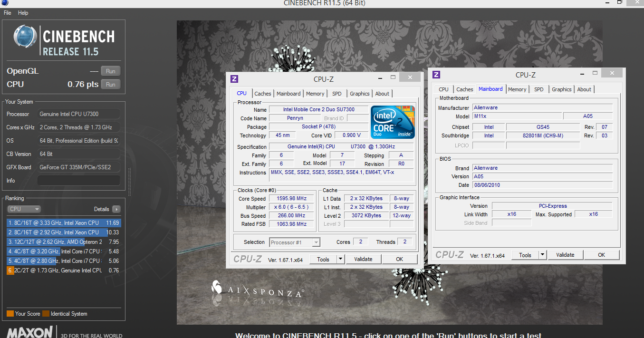This screenshot has height=338, width=644.
Task: Select Memory tab in right CPU-Z window
Action: click(517, 89)
